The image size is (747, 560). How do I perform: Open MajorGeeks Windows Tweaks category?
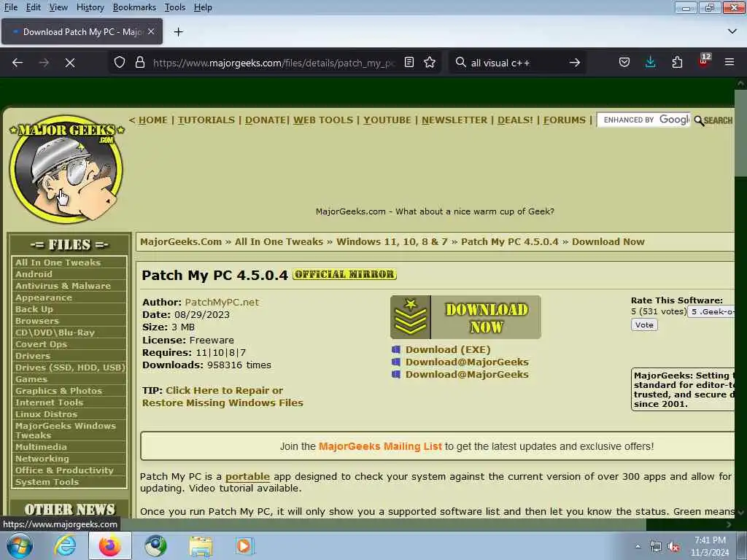click(66, 430)
